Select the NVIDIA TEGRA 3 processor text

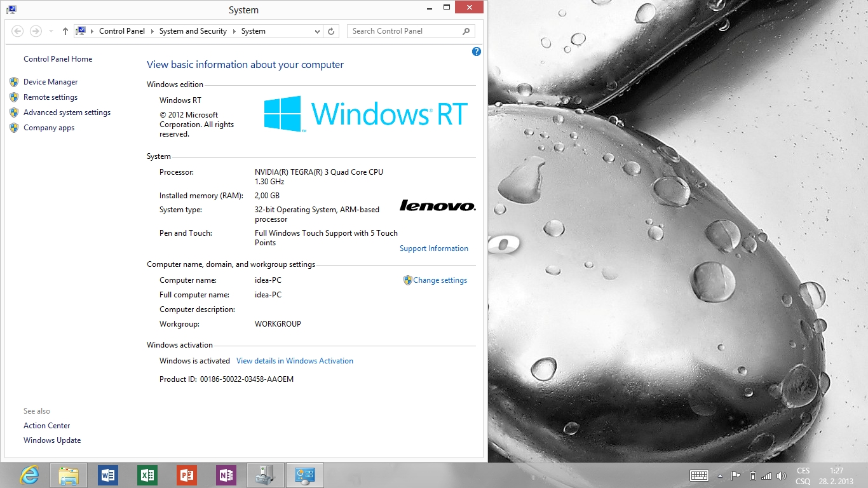click(x=319, y=177)
